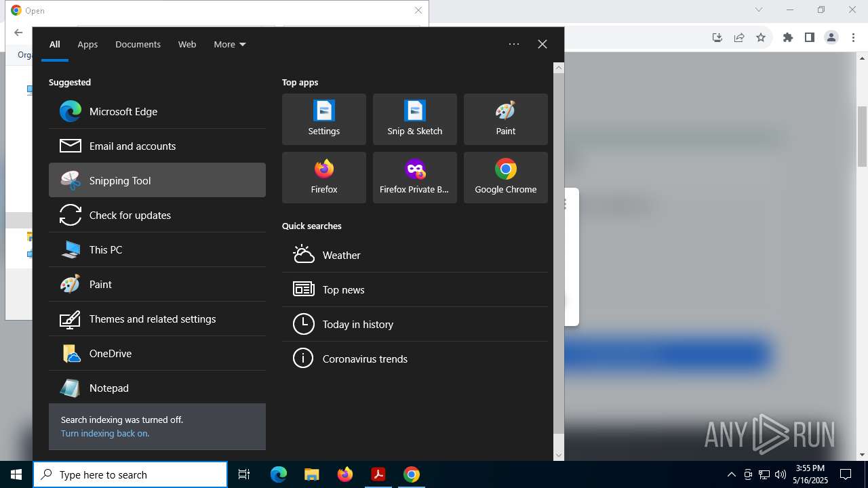Run Coronavirus trends quick search

(x=415, y=359)
